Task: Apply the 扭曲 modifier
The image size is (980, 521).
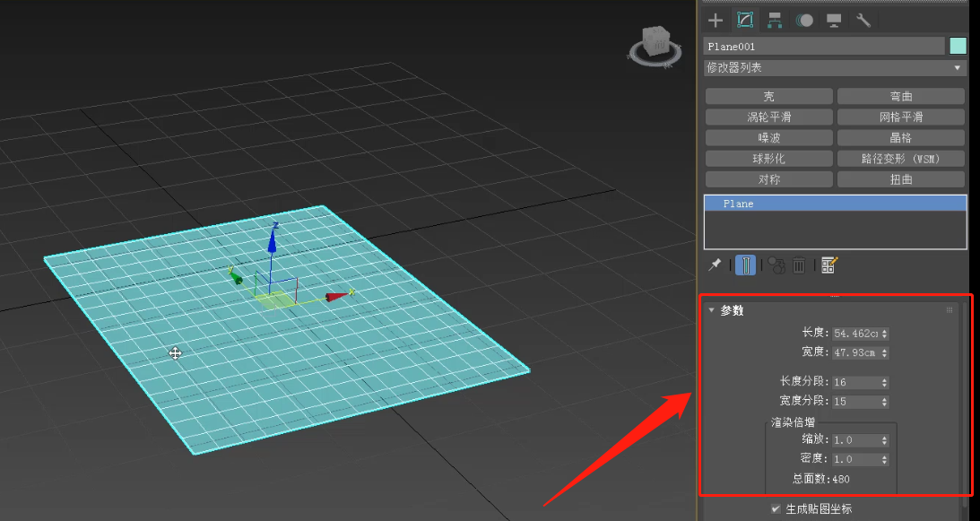Action: (x=900, y=179)
